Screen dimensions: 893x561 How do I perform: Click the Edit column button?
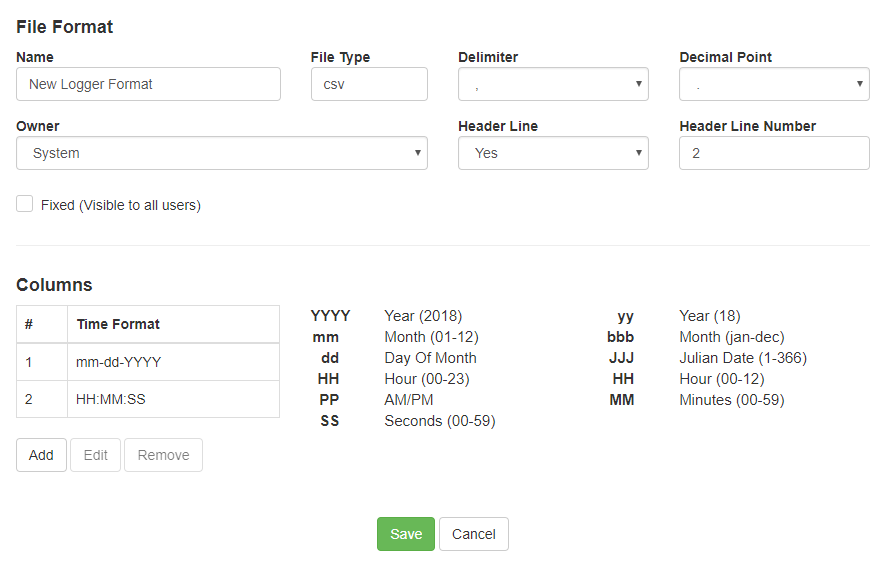coord(96,455)
